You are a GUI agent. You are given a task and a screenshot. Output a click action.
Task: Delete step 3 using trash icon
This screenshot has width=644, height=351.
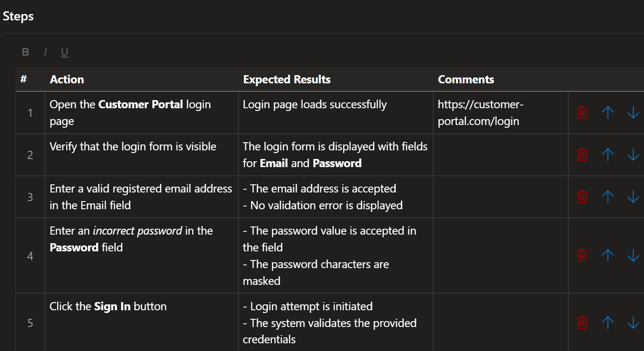(x=582, y=197)
